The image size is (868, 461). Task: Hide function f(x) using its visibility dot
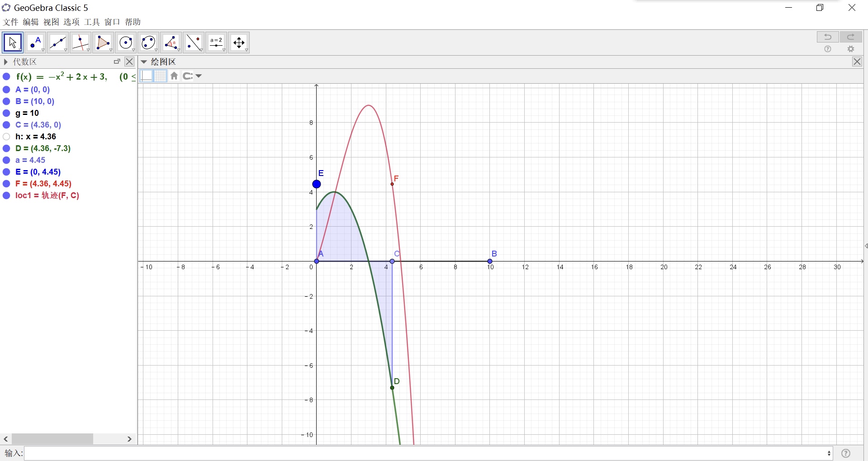pyautogui.click(x=6, y=77)
